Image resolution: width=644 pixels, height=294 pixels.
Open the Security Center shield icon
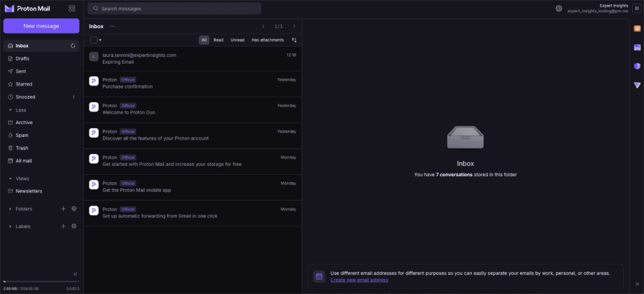[637, 66]
